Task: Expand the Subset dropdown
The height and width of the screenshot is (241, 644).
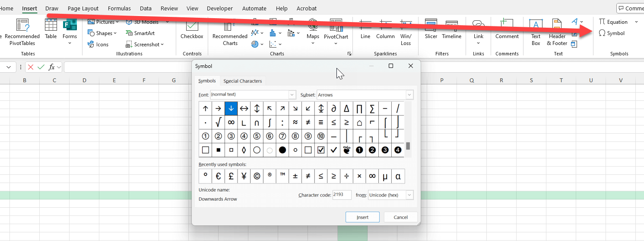Action: pos(409,95)
